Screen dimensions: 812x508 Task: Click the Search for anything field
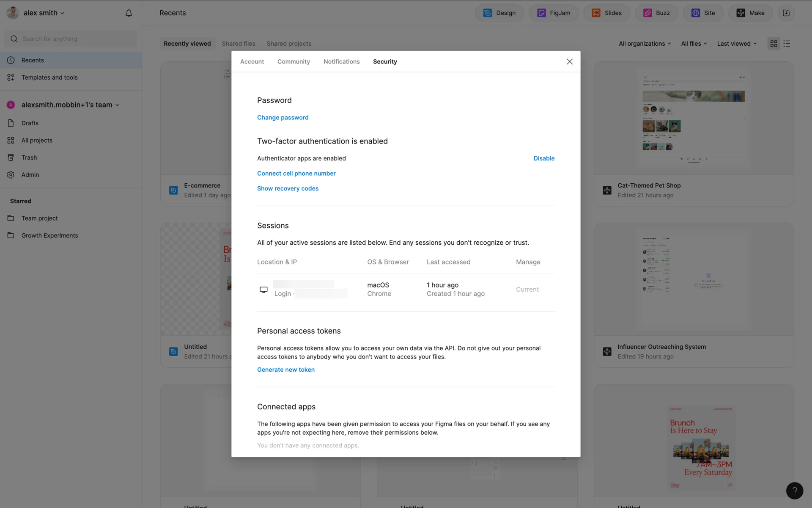click(71, 39)
